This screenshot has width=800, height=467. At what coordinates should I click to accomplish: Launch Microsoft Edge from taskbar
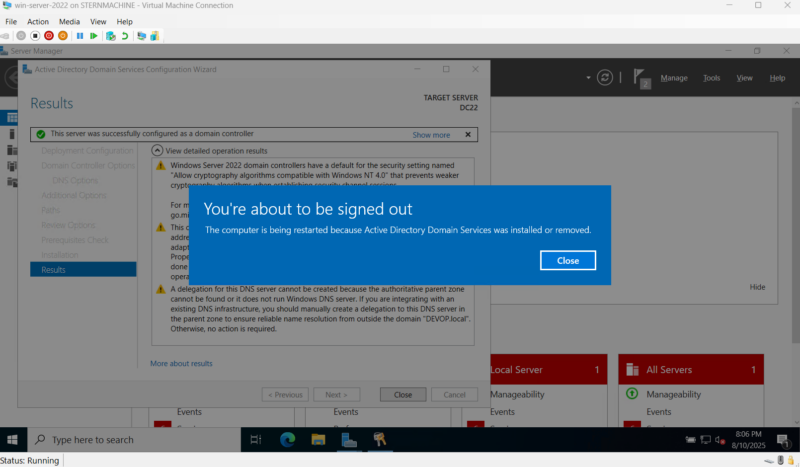pos(287,439)
